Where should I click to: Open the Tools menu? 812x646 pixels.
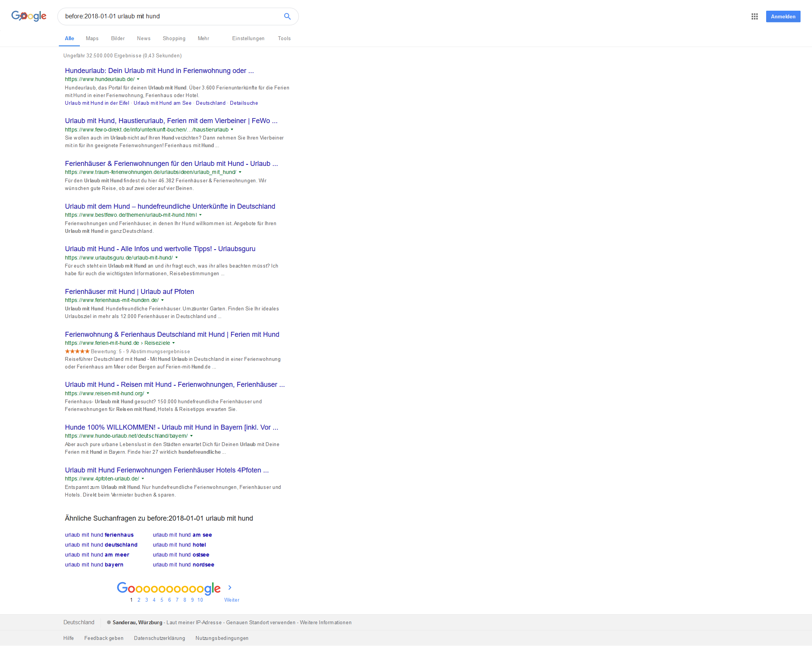284,38
